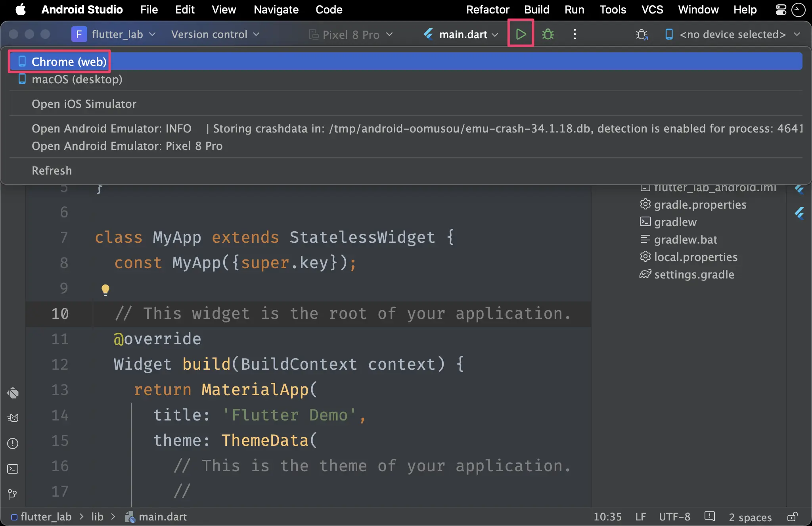Open the Problems tool window icon
Screen dimensions: 812x526
[13, 443]
